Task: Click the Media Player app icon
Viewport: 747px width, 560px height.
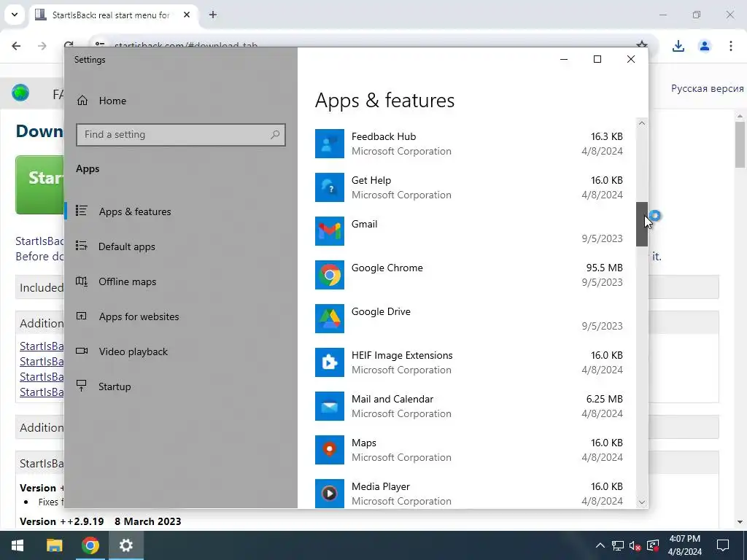Action: click(329, 494)
